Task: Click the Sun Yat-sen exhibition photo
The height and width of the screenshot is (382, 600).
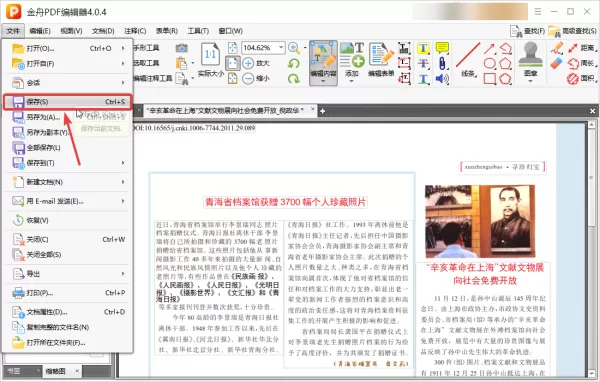Action: [x=480, y=221]
